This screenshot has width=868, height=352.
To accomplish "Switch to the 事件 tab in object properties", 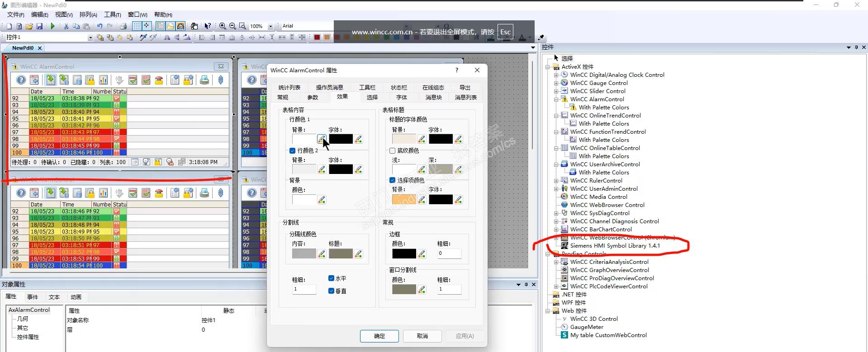I will coord(33,297).
